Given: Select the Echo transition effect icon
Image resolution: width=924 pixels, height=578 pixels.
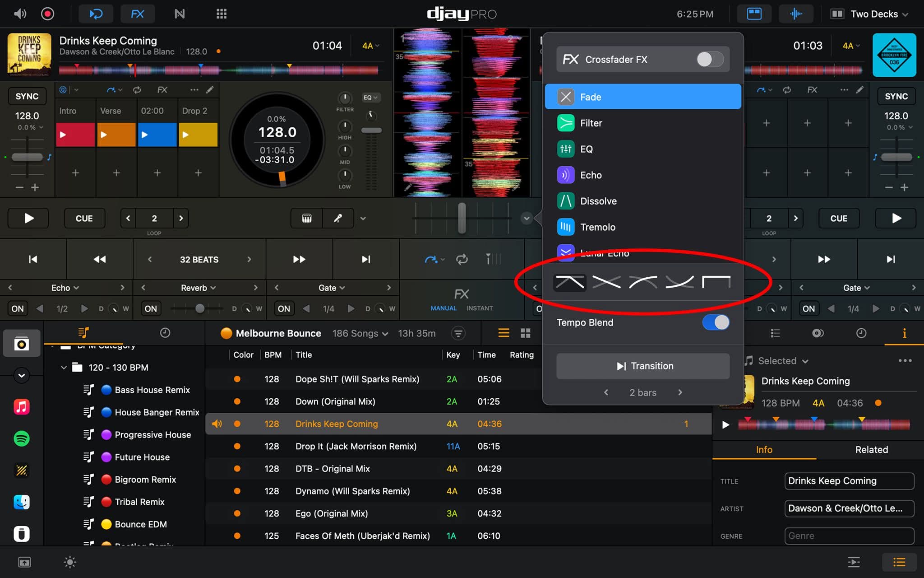Looking at the screenshot, I should pos(565,175).
